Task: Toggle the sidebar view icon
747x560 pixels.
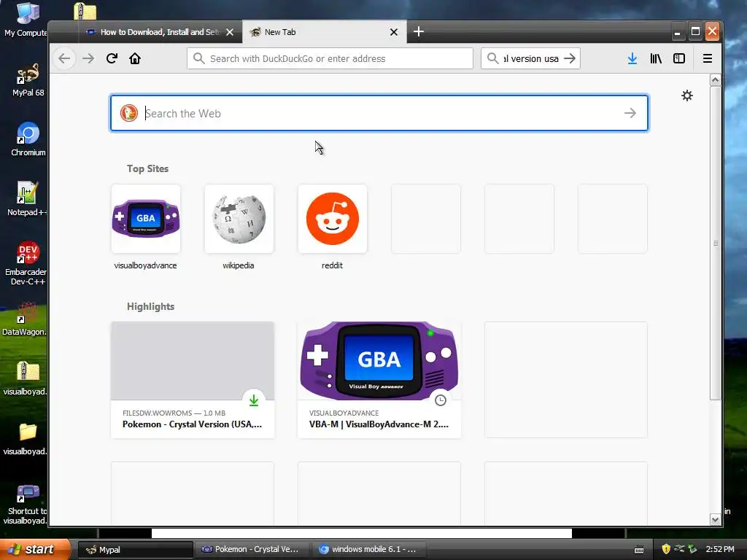Action: click(679, 58)
